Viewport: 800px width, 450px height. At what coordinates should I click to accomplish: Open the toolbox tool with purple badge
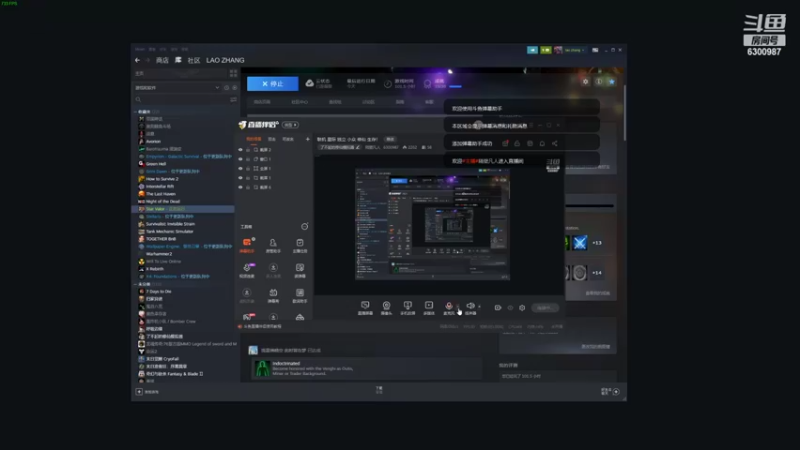(247, 270)
